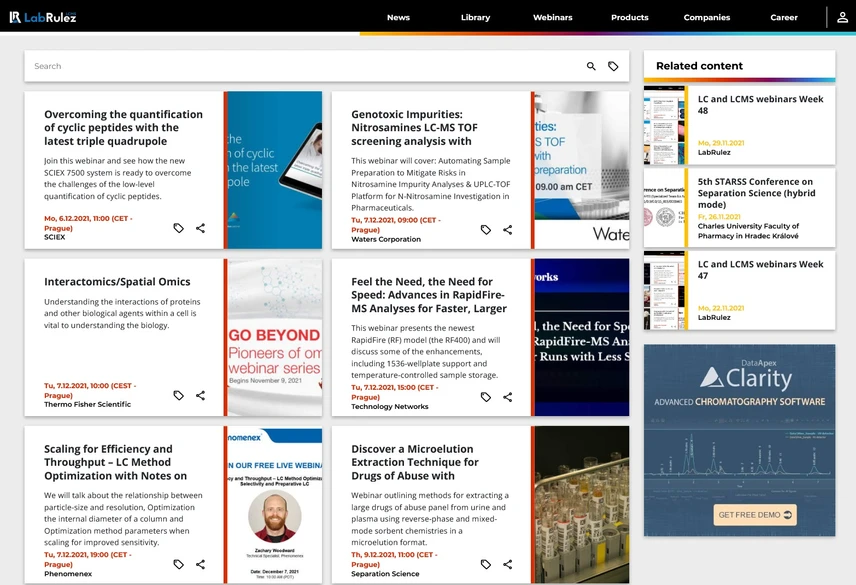
Task: Click the Week 47 related content thumbnail
Action: pos(664,290)
